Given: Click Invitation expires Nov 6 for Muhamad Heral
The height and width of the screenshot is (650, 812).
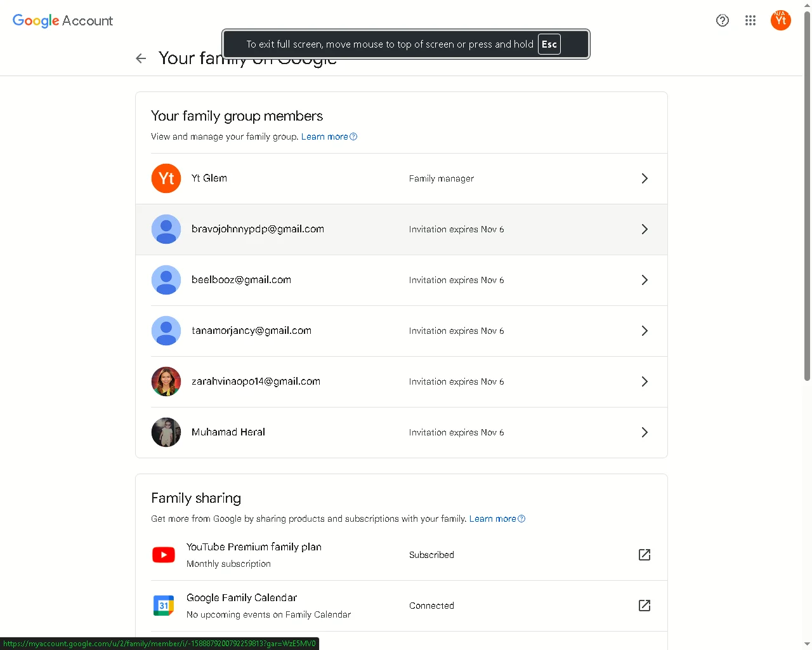Looking at the screenshot, I should click(x=457, y=432).
